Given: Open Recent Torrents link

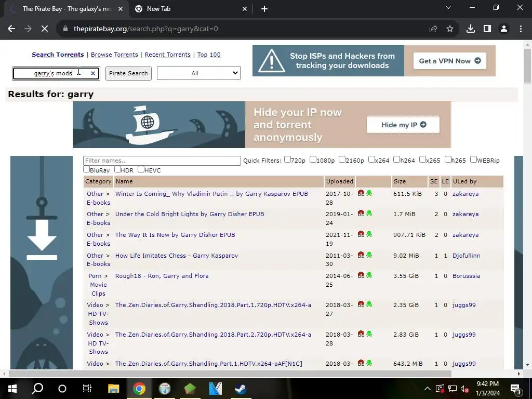Looking at the screenshot, I should tap(168, 55).
